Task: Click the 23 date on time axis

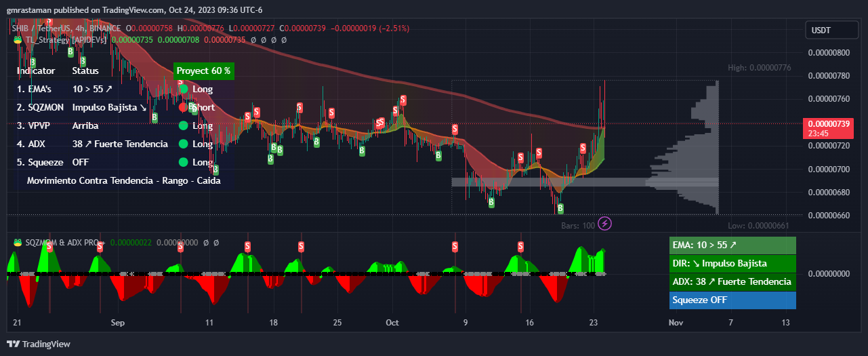Action: pyautogui.click(x=594, y=322)
